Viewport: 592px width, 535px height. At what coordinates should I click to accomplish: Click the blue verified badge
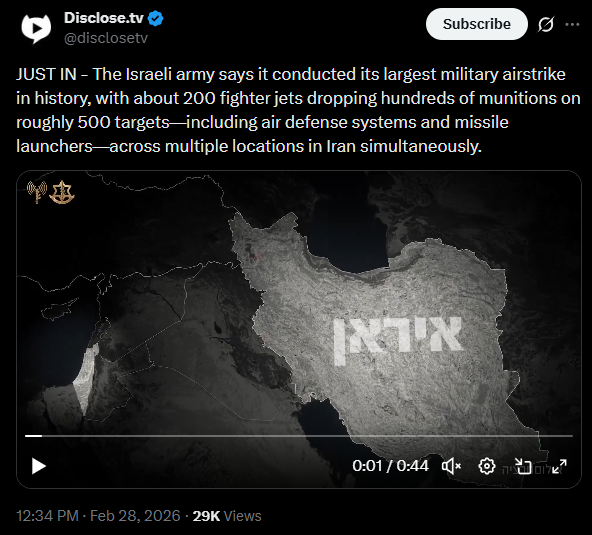click(x=155, y=18)
